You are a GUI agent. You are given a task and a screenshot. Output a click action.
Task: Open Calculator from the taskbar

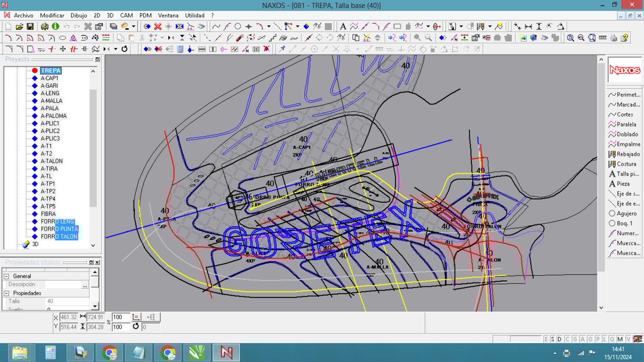[x=50, y=353]
